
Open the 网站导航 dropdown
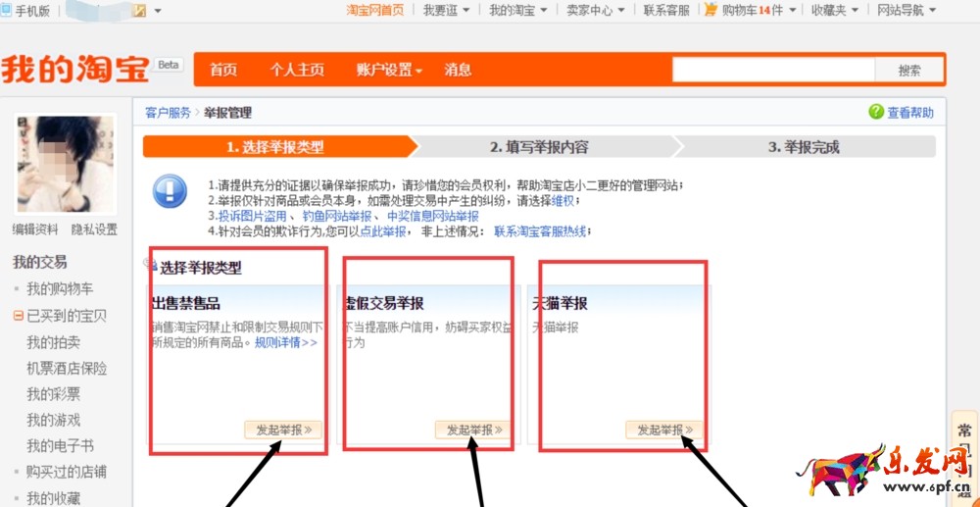906,10
